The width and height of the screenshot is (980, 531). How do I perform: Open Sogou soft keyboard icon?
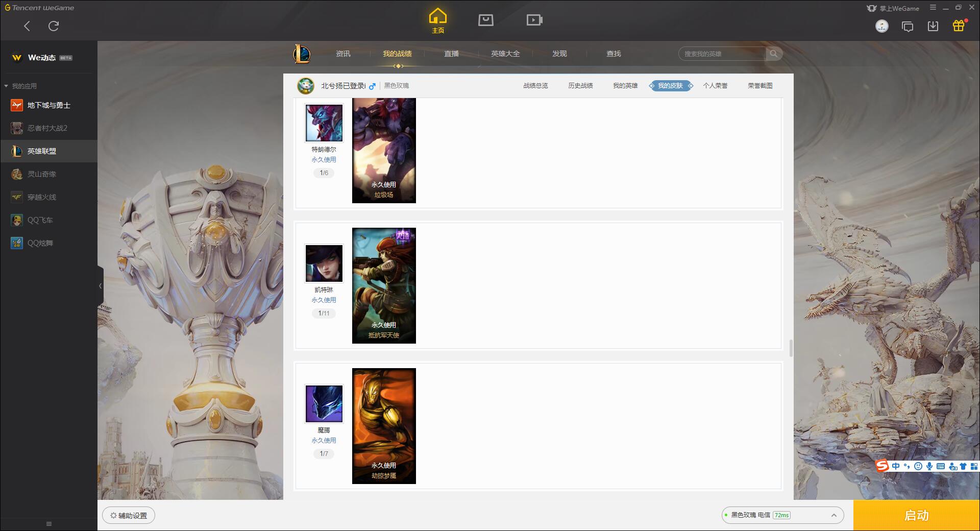(x=941, y=466)
